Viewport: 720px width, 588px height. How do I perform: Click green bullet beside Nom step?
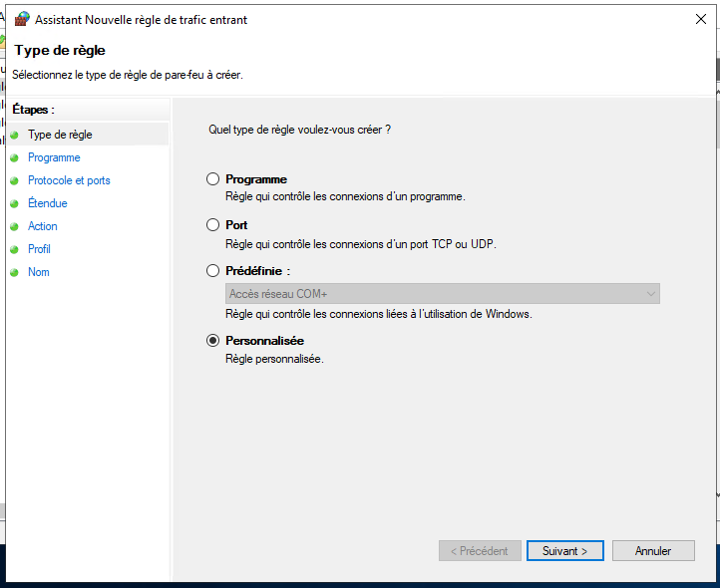point(14,273)
